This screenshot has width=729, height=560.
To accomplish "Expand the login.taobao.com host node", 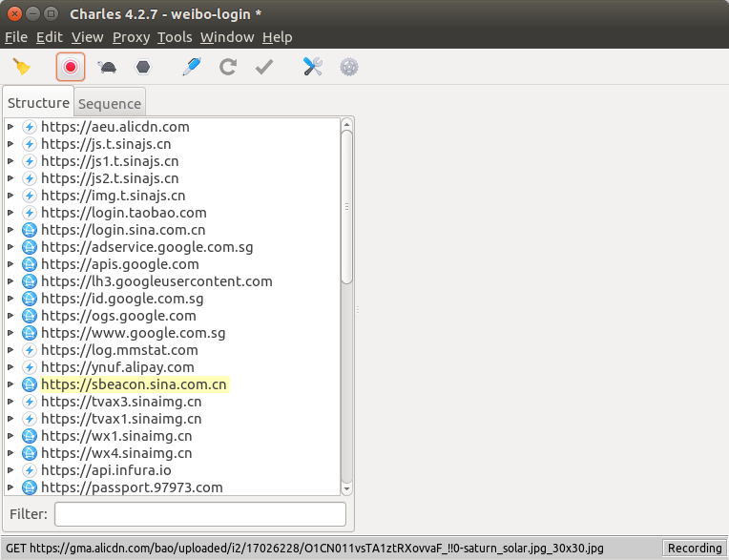I will 10,213.
